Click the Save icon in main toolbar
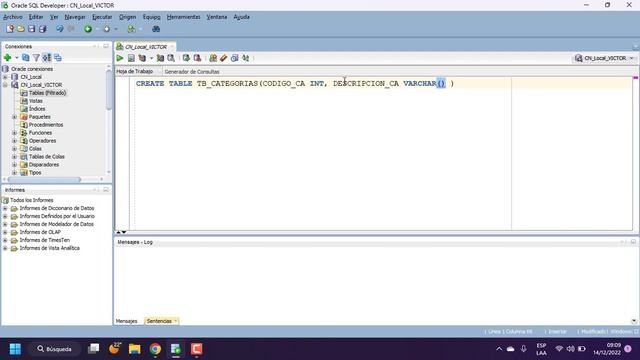The width and height of the screenshot is (640, 360). point(31,29)
